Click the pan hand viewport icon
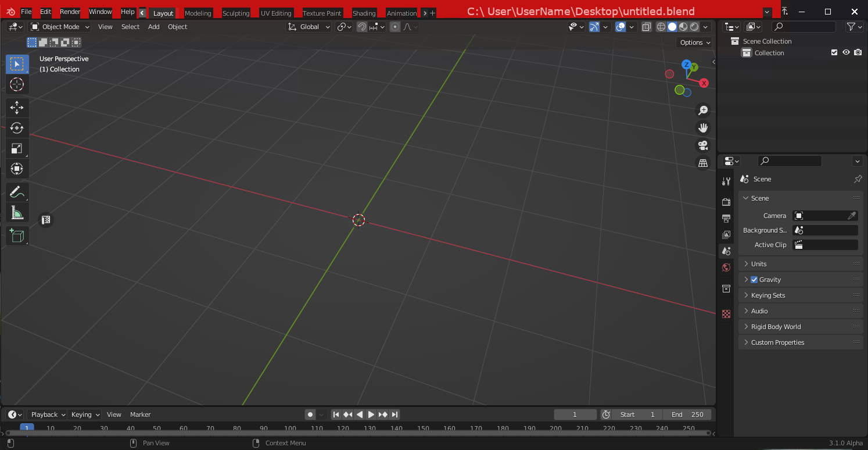868x450 pixels. click(703, 128)
